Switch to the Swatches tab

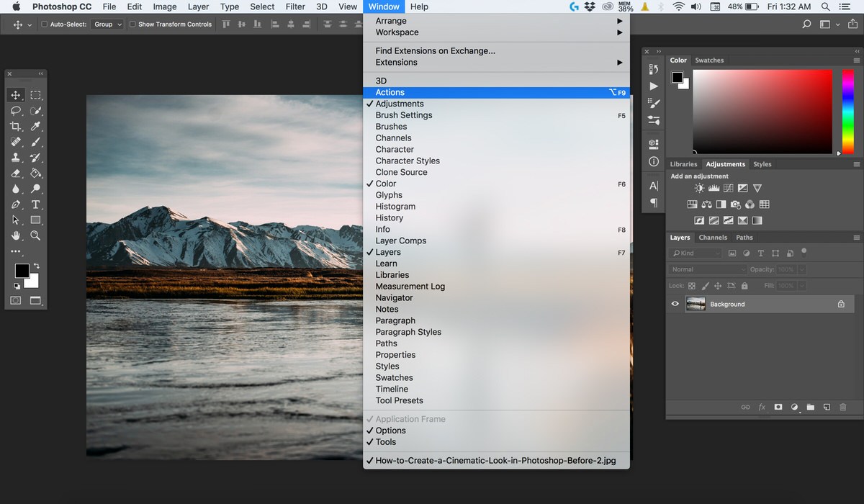pos(709,60)
